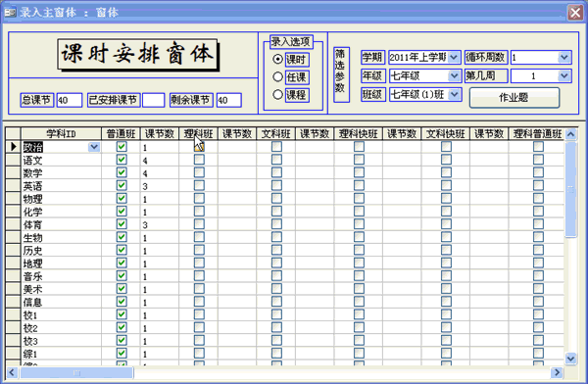This screenshot has width=588, height=384.
Task: Click the 语文 subject cell
Action: (61, 160)
